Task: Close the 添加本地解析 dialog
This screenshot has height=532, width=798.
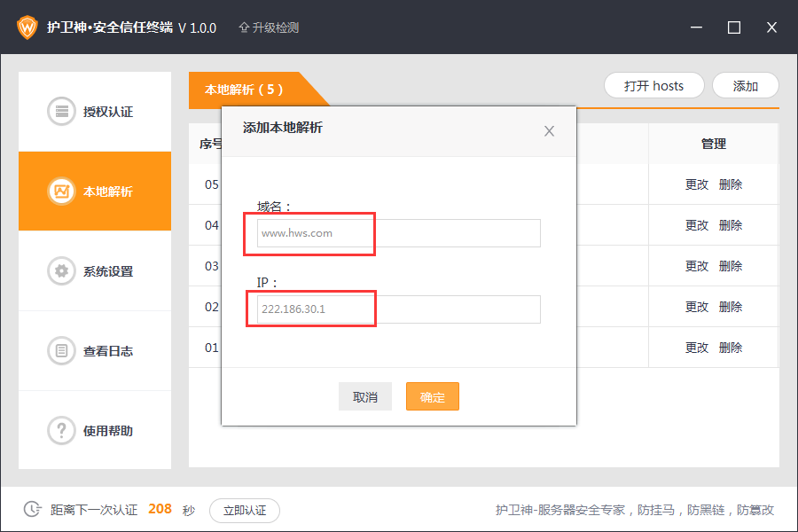Action: pyautogui.click(x=549, y=131)
